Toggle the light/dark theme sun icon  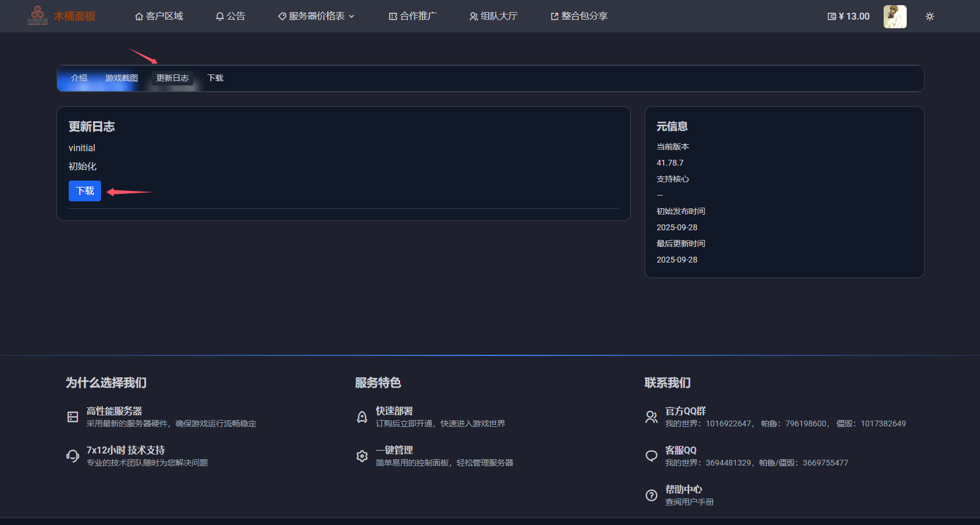(929, 16)
